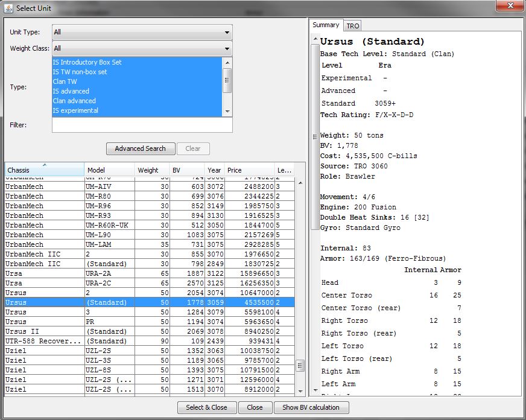Click the highlighted Ursus (Standard) row

coord(150,302)
